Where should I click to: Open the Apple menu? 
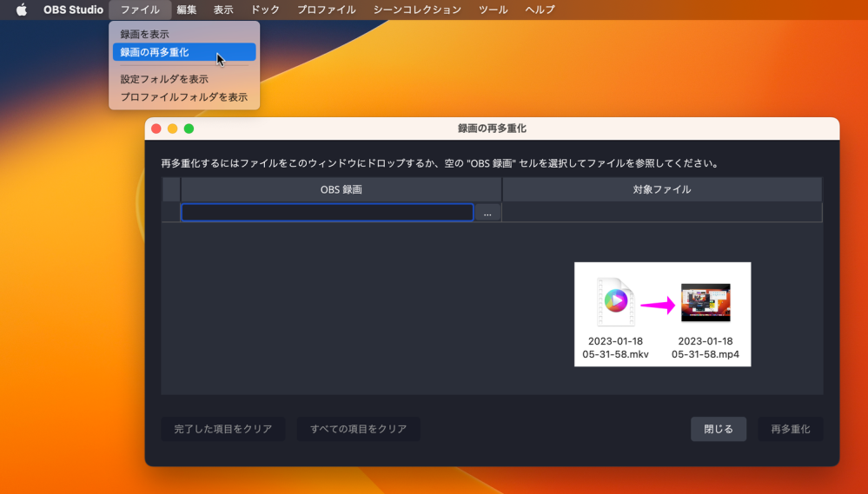21,10
